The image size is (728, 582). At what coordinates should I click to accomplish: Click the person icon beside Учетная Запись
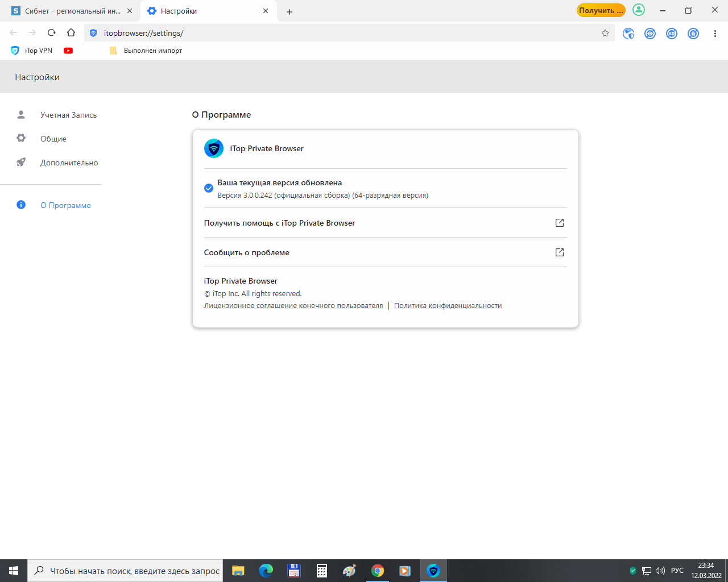(21, 114)
